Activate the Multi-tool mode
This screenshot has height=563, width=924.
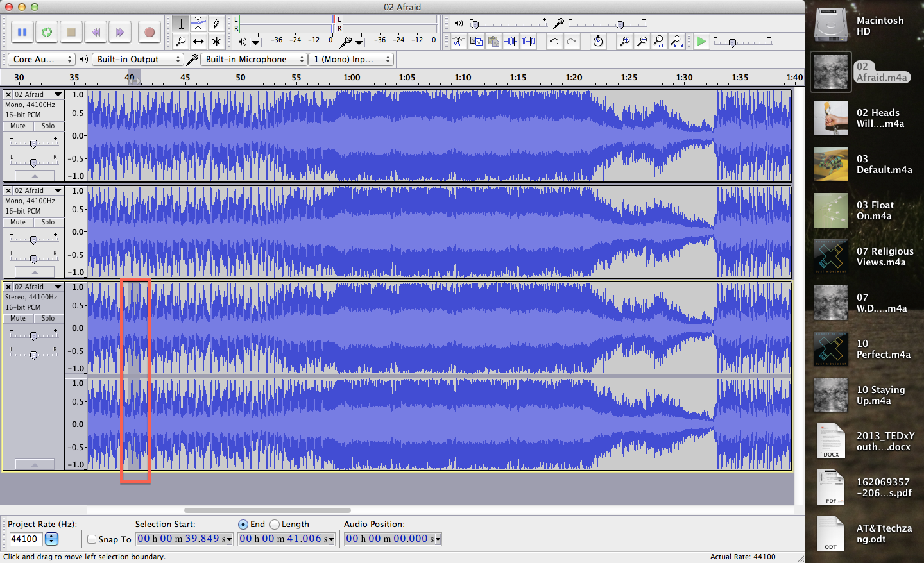click(x=216, y=42)
